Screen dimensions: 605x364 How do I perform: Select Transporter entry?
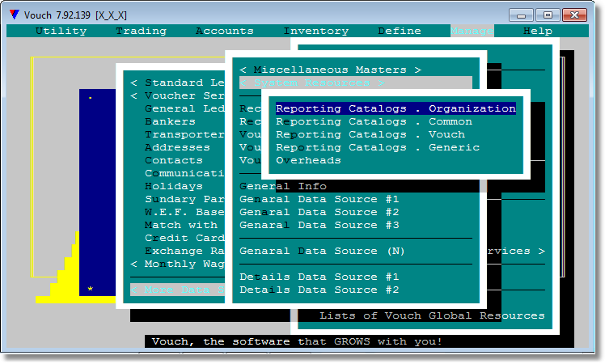point(184,134)
